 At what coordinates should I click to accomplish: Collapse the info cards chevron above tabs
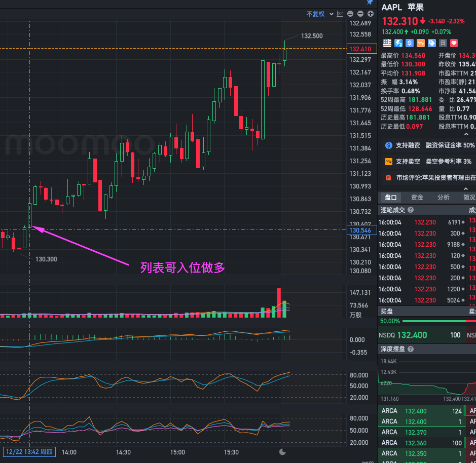pyautogui.click(x=466, y=189)
